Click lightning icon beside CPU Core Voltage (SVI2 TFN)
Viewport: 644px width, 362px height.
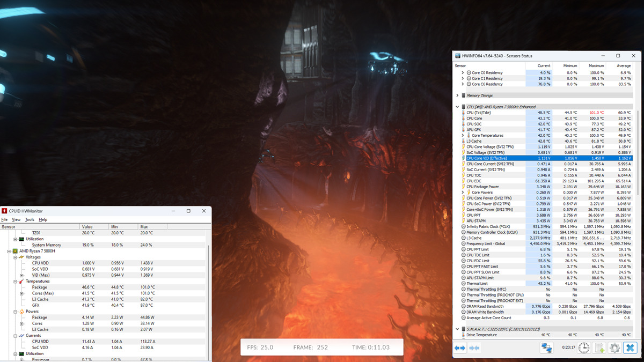[463, 146]
